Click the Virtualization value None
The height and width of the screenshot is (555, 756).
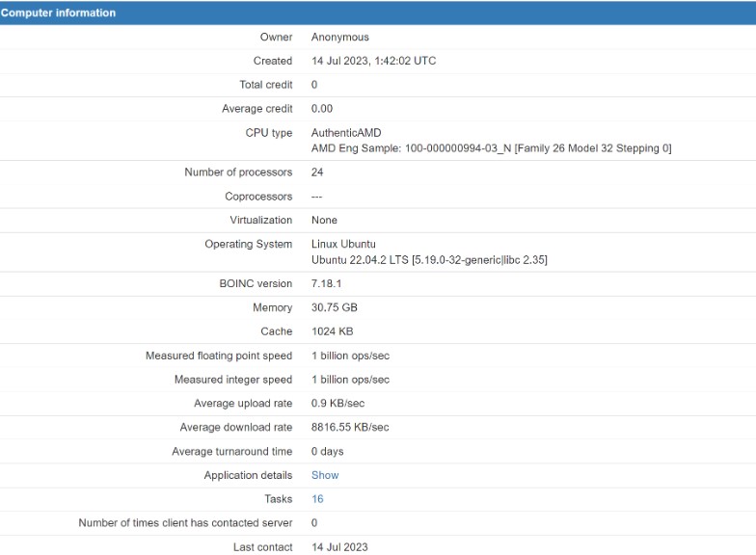click(x=324, y=220)
